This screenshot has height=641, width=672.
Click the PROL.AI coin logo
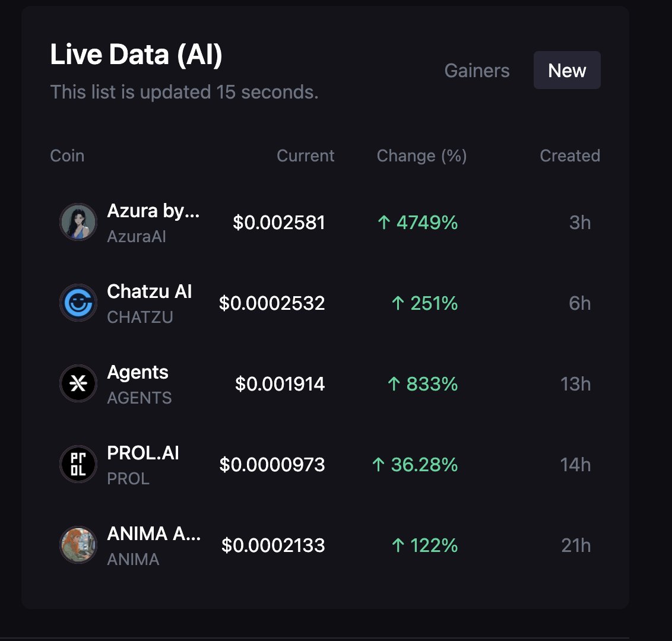click(x=78, y=464)
